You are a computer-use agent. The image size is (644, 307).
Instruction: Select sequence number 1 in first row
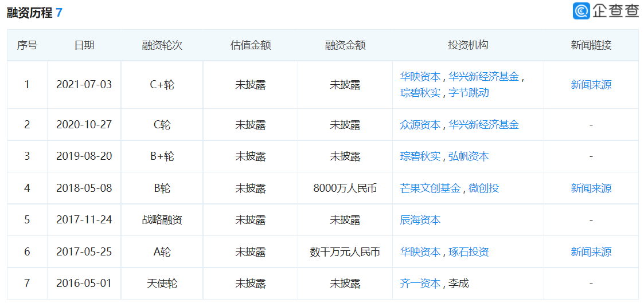27,85
